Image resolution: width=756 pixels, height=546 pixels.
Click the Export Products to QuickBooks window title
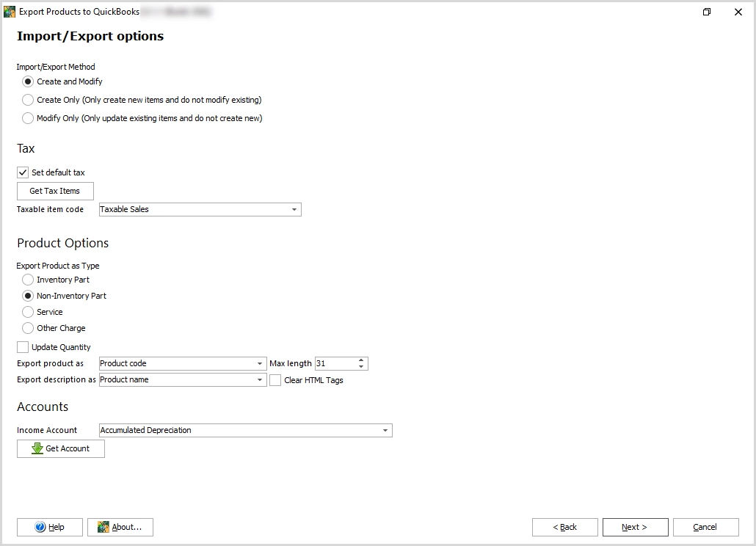[79, 12]
